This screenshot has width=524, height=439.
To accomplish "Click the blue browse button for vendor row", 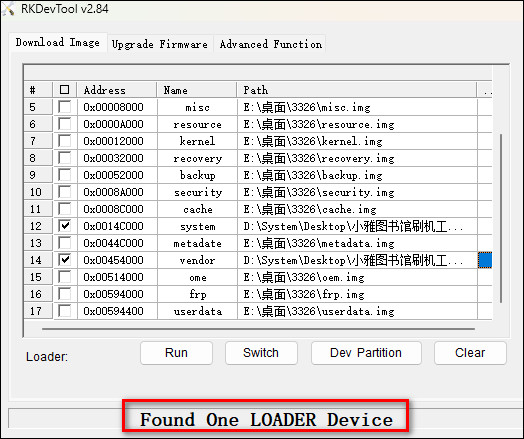I will pos(485,260).
